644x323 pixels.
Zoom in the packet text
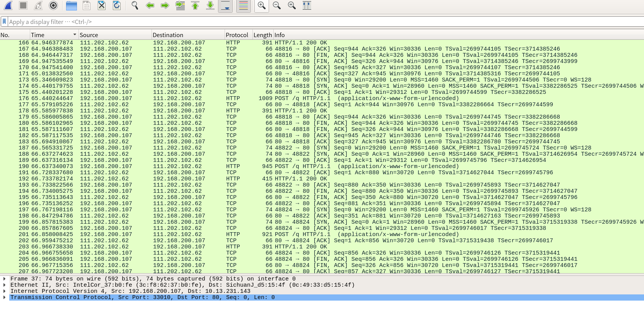tap(262, 5)
